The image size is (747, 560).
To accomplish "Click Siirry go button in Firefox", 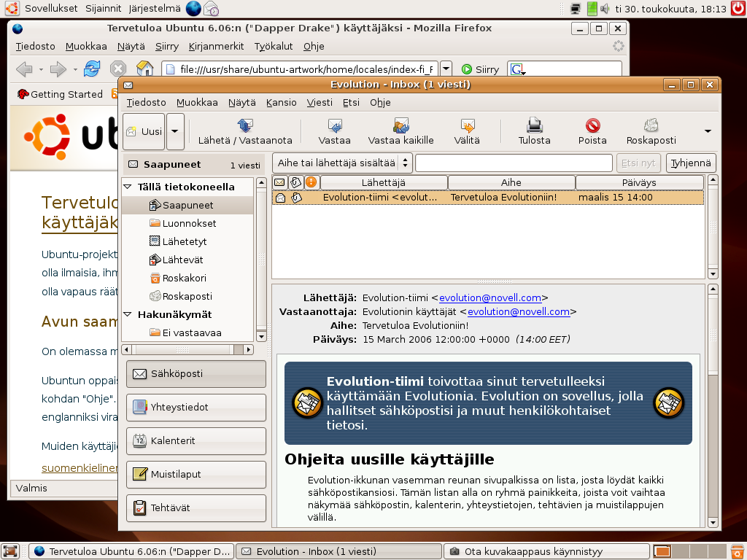I will [x=480, y=69].
